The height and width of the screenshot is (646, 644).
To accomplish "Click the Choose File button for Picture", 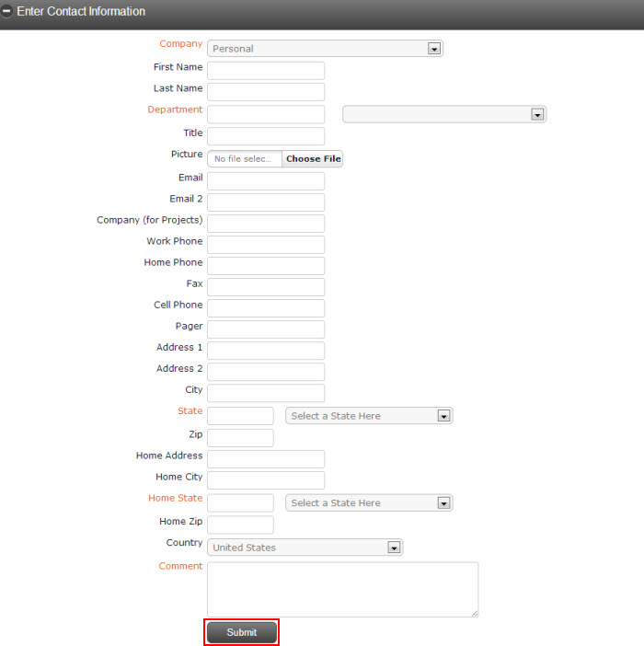I will [x=313, y=158].
